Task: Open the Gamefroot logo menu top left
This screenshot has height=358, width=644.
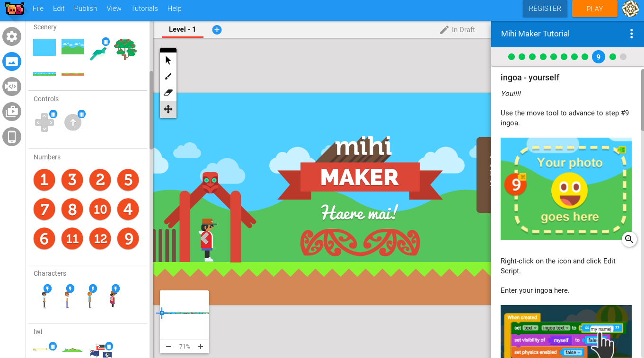Action: (14, 9)
